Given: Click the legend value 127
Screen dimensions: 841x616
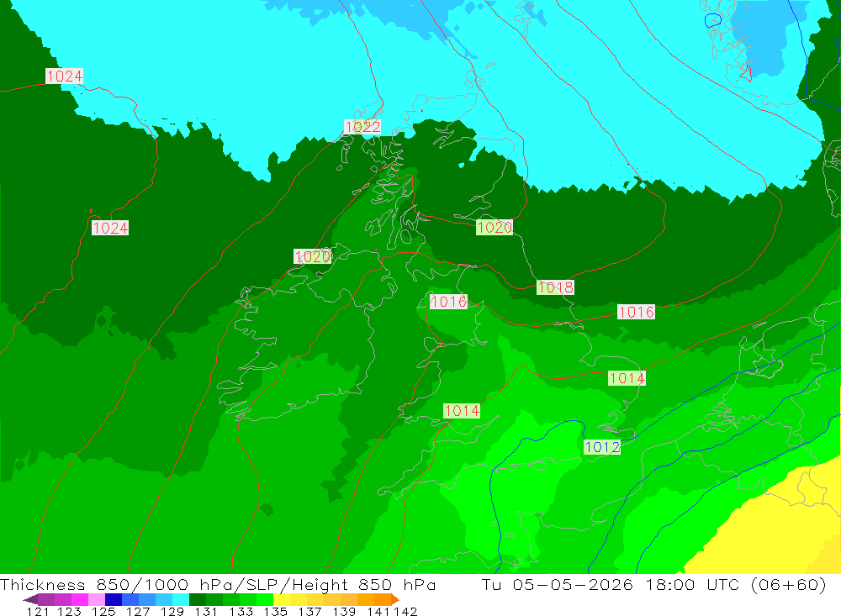Looking at the screenshot, I should [x=138, y=611].
